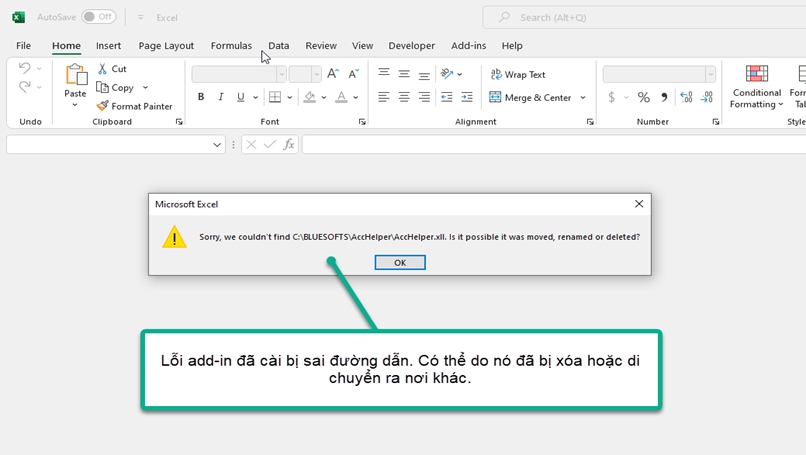Open the Font settings dialog launcher

point(362,122)
